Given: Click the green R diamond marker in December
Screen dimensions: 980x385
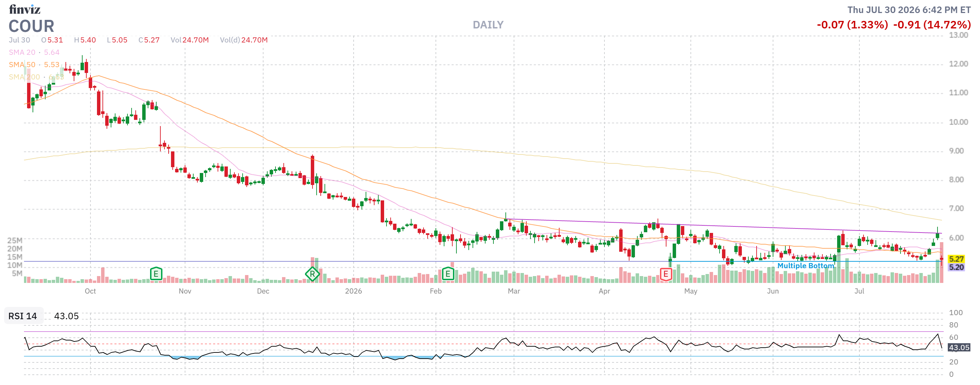Looking at the screenshot, I should pyautogui.click(x=313, y=274).
